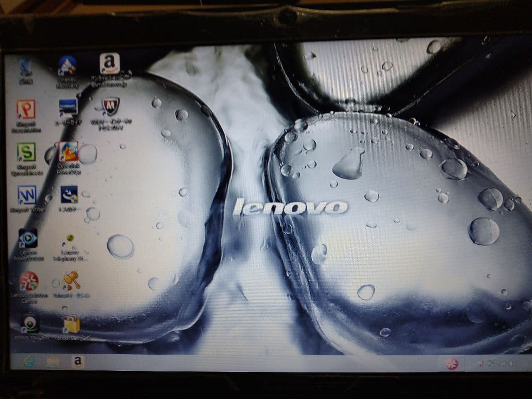Open the dark blue shortcut beside Kingsoft Writer

click(x=69, y=199)
